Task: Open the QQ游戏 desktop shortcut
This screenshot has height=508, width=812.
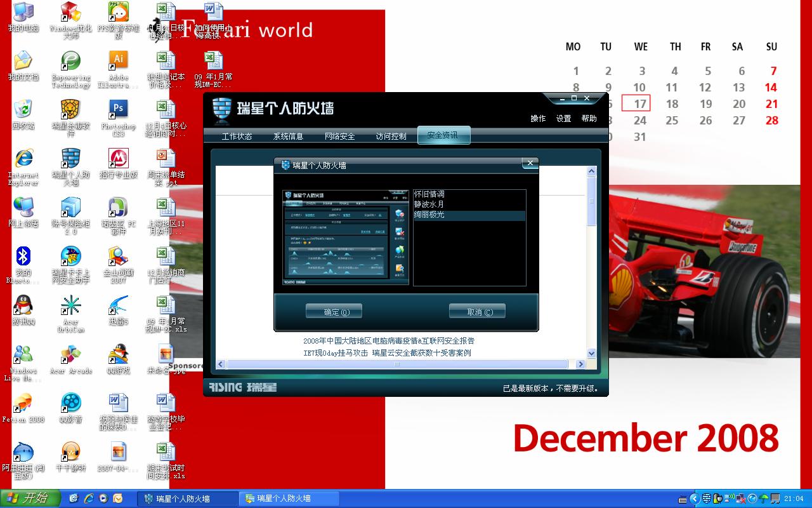Action: point(118,359)
